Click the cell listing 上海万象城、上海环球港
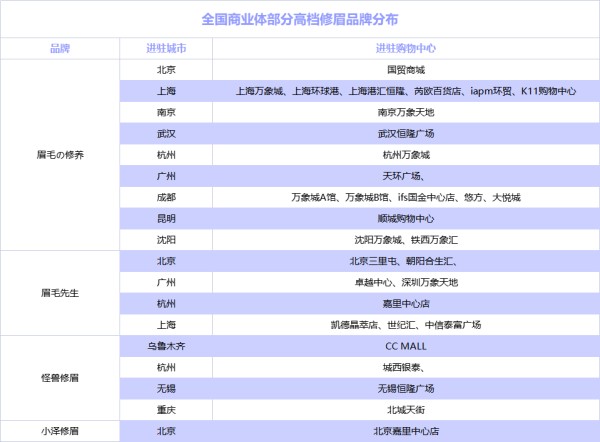Image resolution: width=600 pixels, height=442 pixels. (x=406, y=91)
